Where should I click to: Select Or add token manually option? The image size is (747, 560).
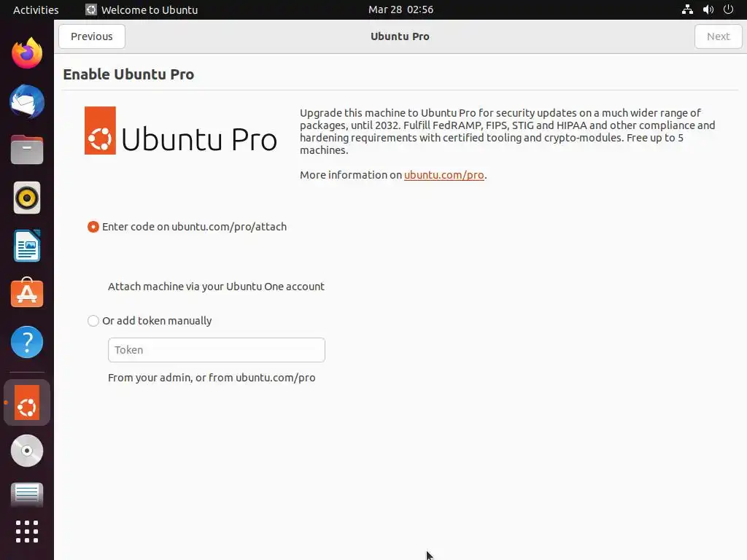coord(93,321)
